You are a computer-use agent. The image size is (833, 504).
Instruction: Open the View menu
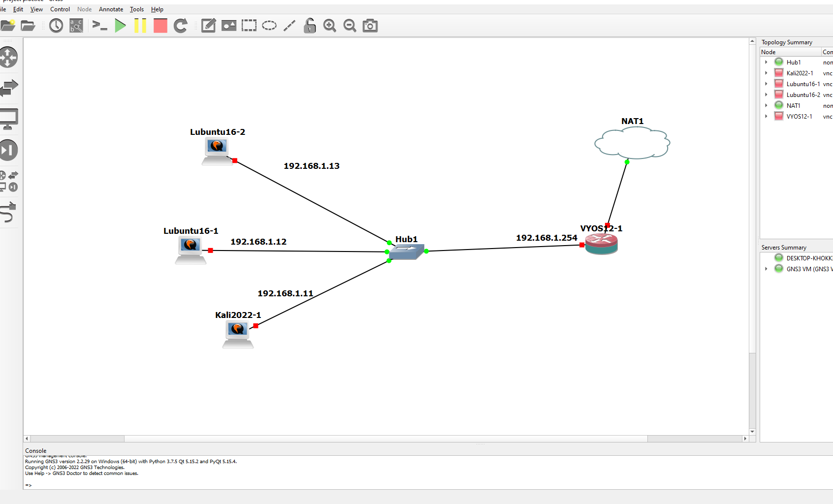(36, 9)
